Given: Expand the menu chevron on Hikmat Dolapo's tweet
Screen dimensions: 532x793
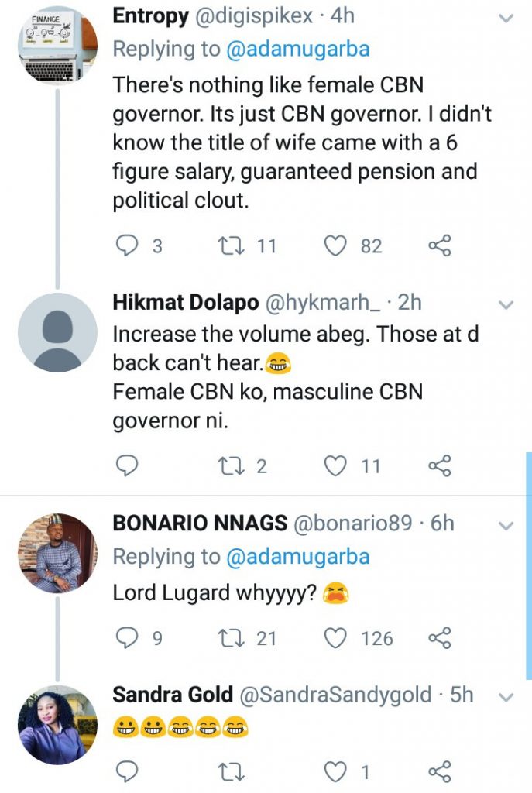Looking at the screenshot, I should click(505, 304).
